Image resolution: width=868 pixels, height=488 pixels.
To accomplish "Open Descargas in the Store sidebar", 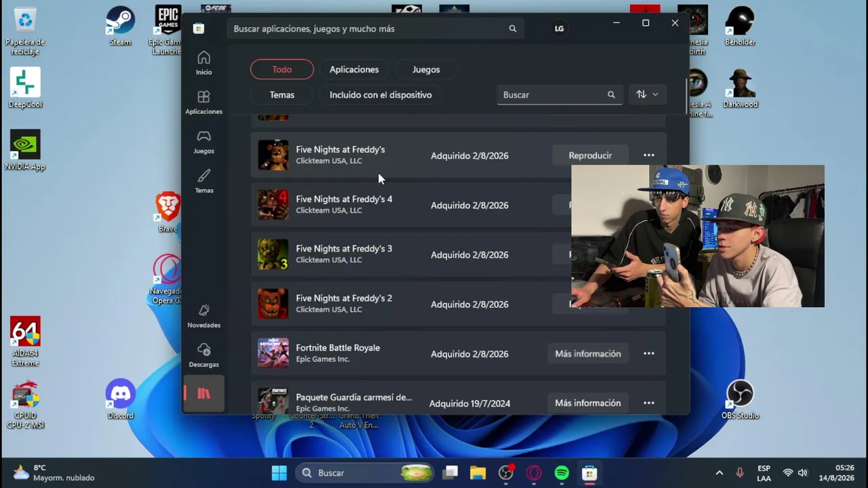I will click(203, 355).
